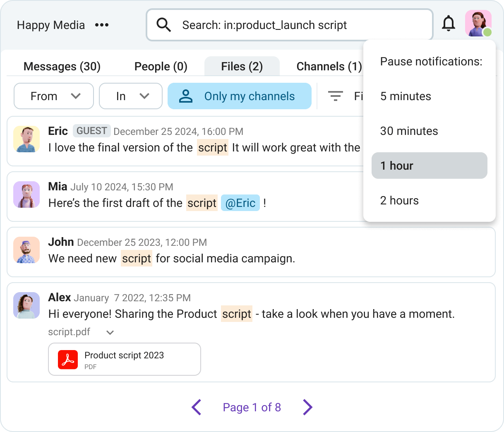Click the three-dot menu beside Happy Media
Viewport: 504px width, 432px height.
101,25
